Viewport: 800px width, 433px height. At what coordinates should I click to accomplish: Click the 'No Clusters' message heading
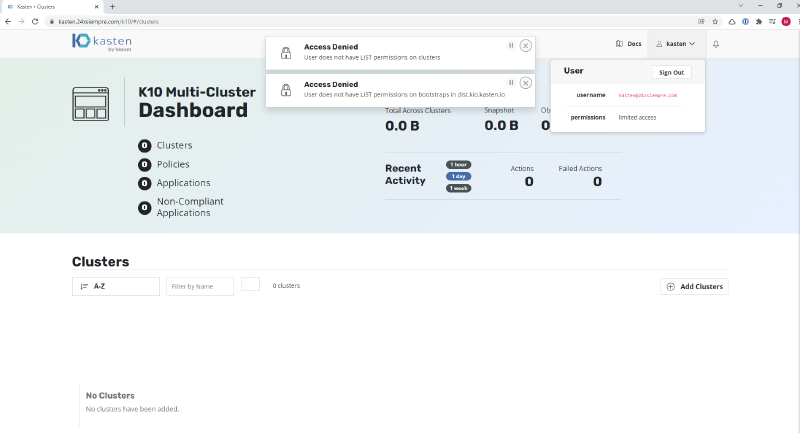(110, 396)
